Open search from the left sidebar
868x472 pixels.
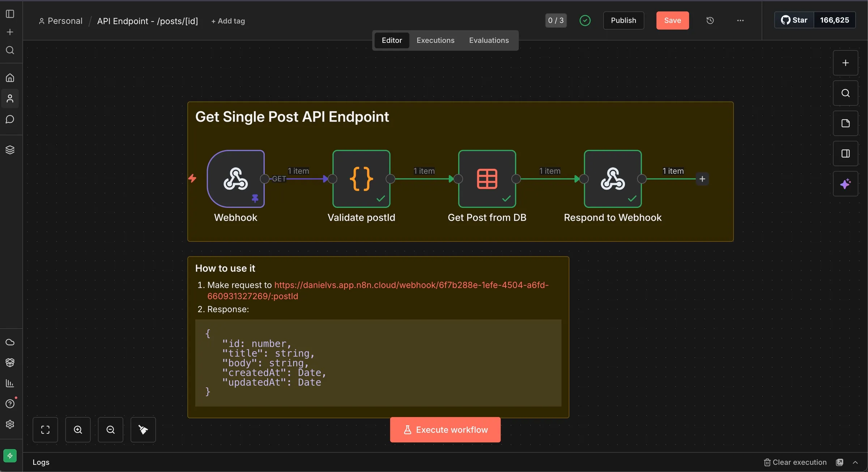click(x=10, y=50)
